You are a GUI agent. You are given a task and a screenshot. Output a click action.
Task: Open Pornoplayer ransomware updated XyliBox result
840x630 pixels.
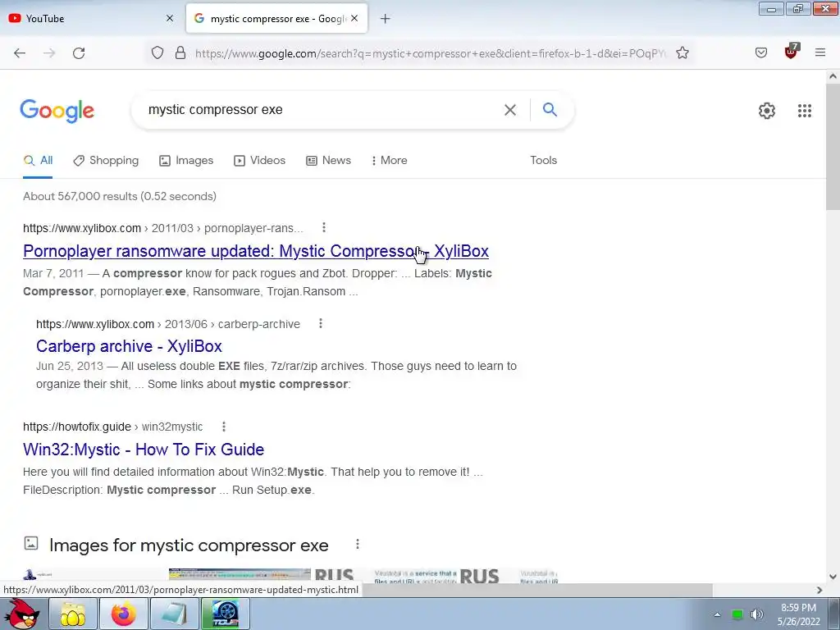[x=256, y=251]
